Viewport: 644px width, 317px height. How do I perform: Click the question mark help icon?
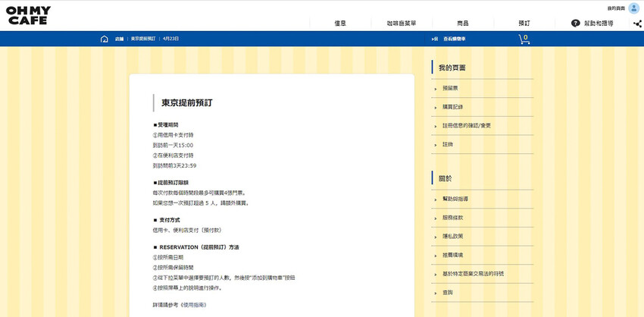(x=576, y=24)
